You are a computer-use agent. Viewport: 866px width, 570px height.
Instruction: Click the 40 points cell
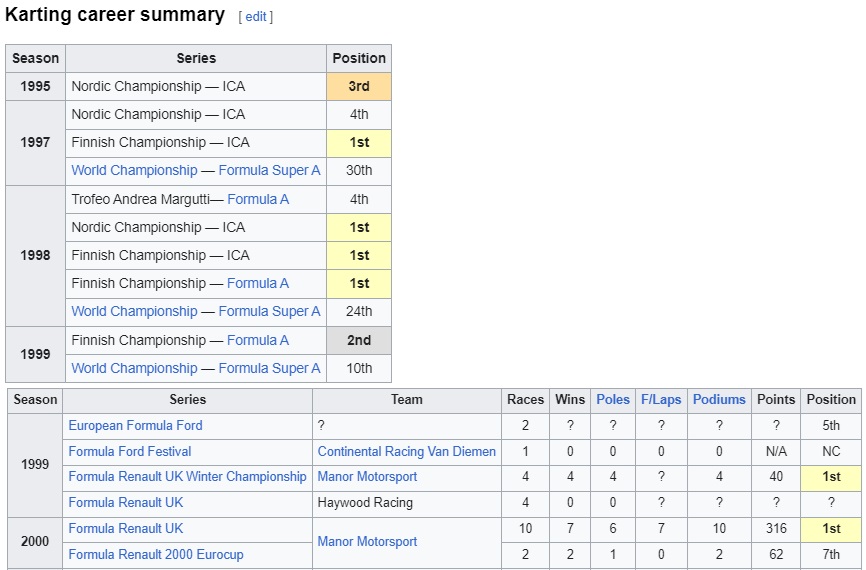point(776,477)
